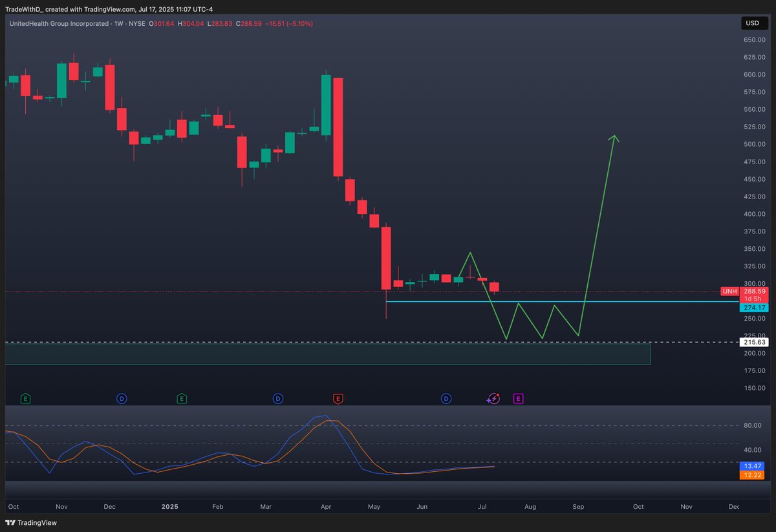776x532 pixels.
Task: Click the 650.00 price axis label
Action: 754,39
